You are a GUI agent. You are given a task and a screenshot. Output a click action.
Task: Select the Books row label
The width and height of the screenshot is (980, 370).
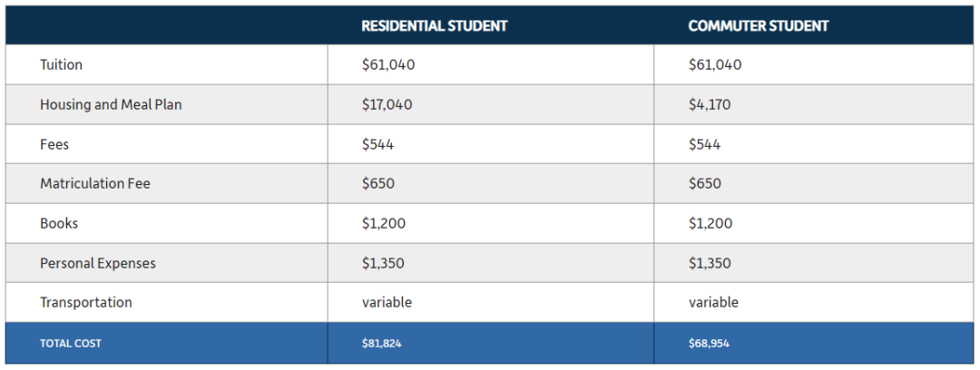(59, 223)
